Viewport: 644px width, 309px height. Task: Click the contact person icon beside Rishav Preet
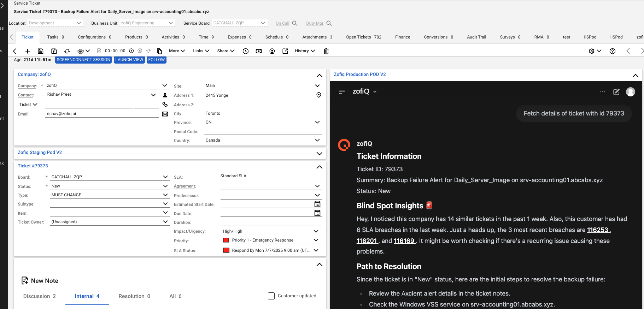pos(165,95)
